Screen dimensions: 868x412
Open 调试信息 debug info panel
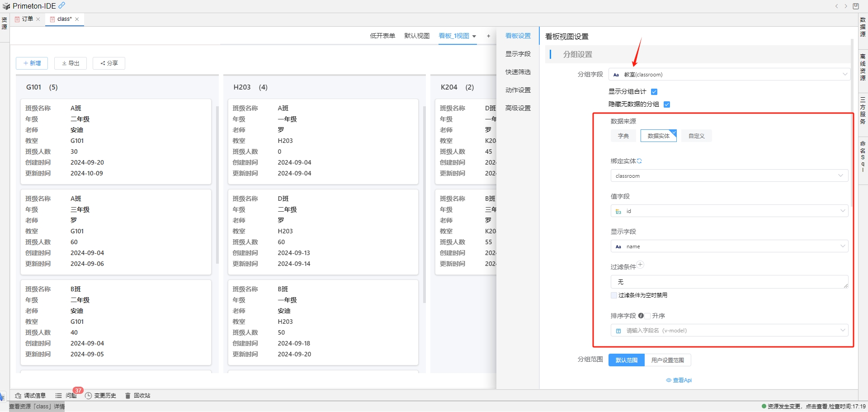[30, 396]
